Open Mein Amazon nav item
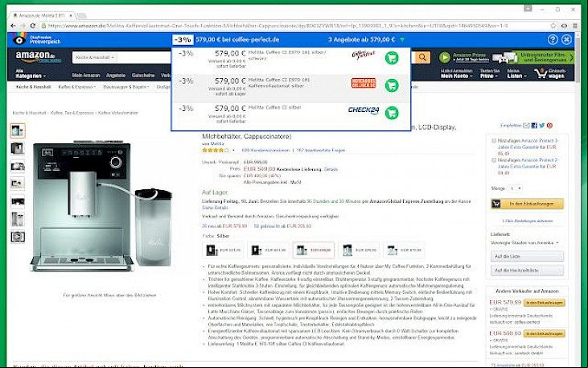The width and height of the screenshot is (588, 368). click(x=86, y=75)
